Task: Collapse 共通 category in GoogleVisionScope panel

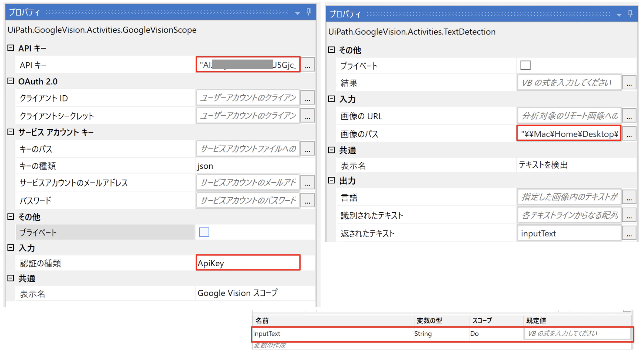Action: click(x=11, y=278)
